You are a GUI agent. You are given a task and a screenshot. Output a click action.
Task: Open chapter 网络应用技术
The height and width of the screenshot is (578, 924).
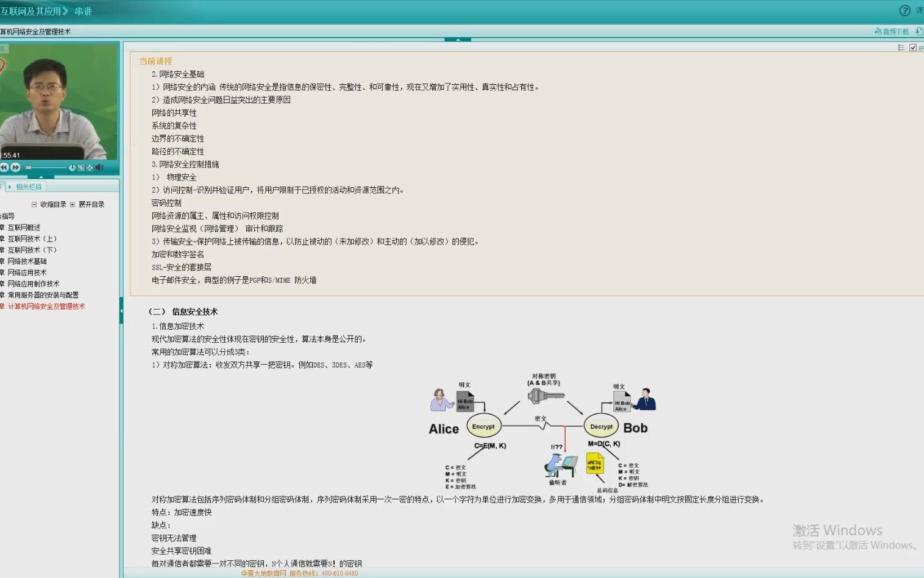(27, 273)
